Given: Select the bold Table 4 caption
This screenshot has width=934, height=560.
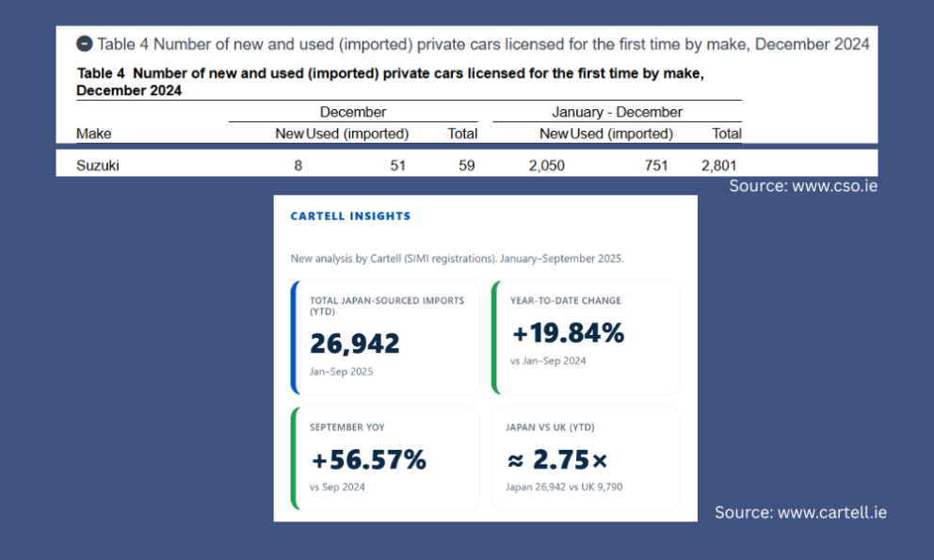Looking at the screenshot, I should 390,82.
